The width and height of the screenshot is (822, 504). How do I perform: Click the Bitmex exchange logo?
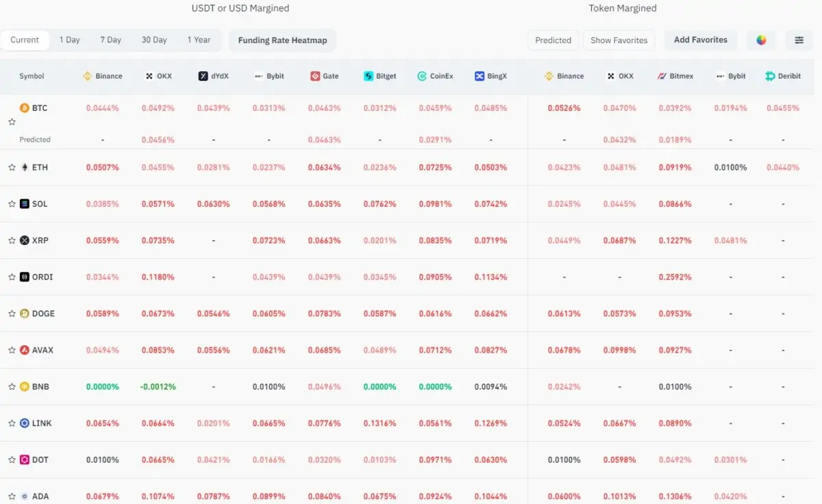pos(662,76)
